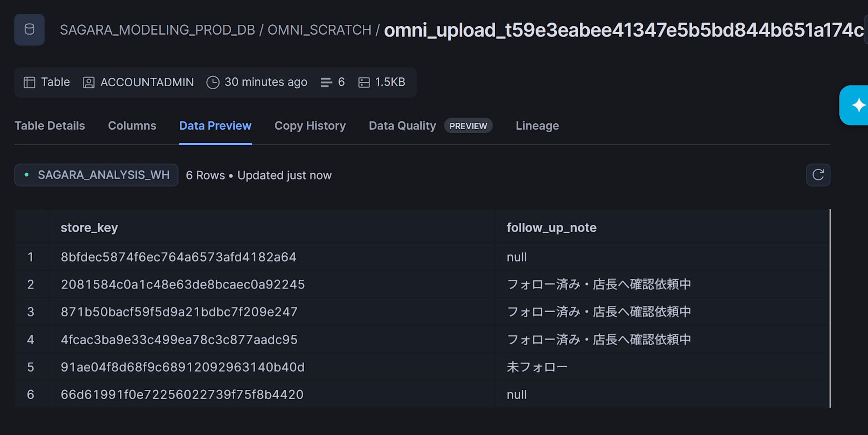This screenshot has height=435, width=868.
Task: Refresh the data preview with reload icon
Action: (x=818, y=175)
